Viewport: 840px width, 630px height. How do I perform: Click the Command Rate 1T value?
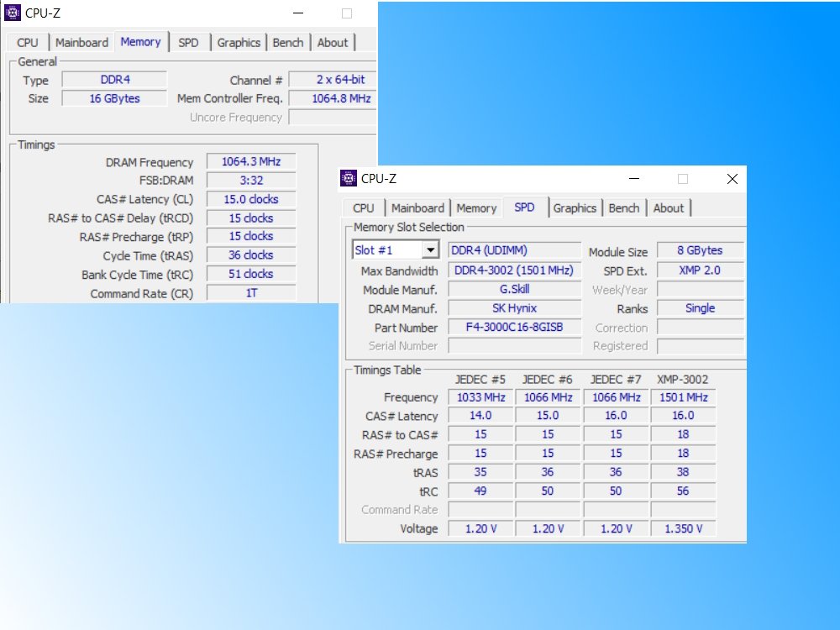click(251, 293)
